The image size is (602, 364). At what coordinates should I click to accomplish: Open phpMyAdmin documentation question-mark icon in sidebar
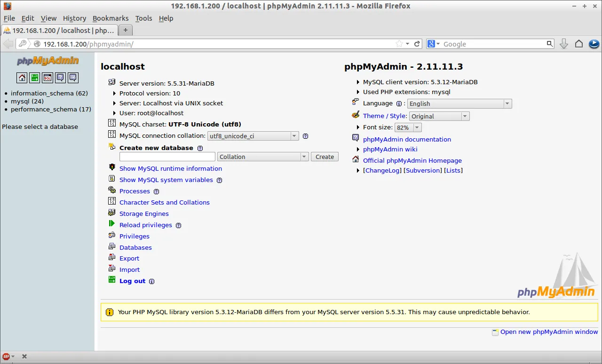(x=60, y=78)
